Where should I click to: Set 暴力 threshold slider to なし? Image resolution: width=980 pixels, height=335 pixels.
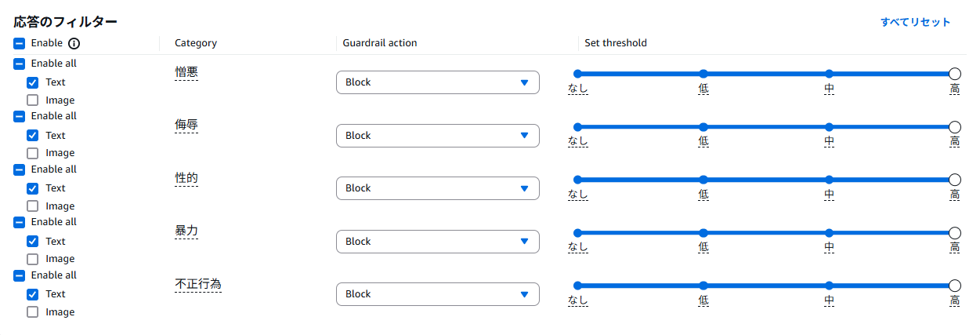[578, 233]
